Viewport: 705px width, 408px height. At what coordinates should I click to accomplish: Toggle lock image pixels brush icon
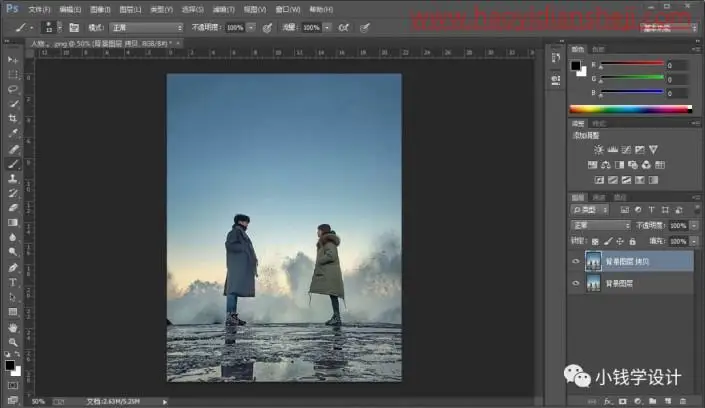pyautogui.click(x=608, y=242)
